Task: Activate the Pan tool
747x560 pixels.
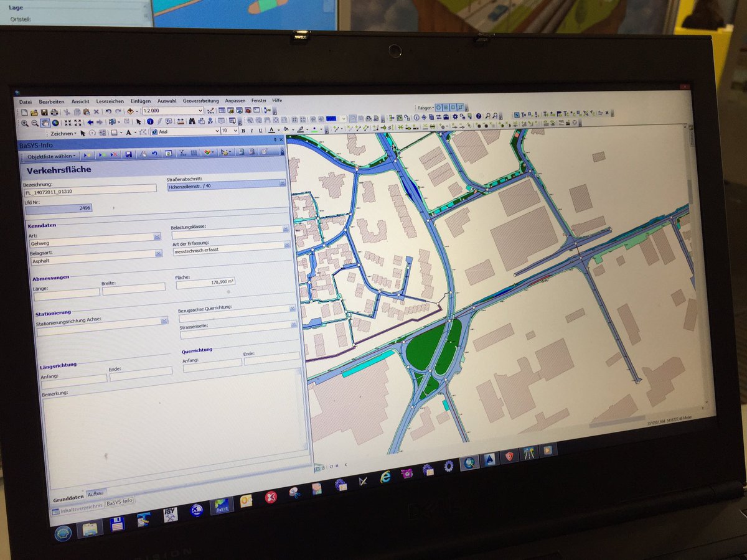Action: [45, 121]
